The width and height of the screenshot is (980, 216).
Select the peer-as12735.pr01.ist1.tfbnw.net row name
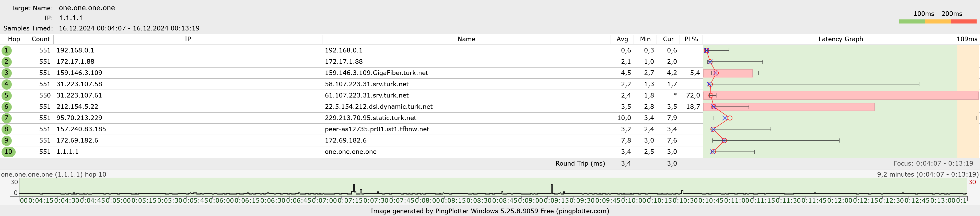[x=377, y=129]
